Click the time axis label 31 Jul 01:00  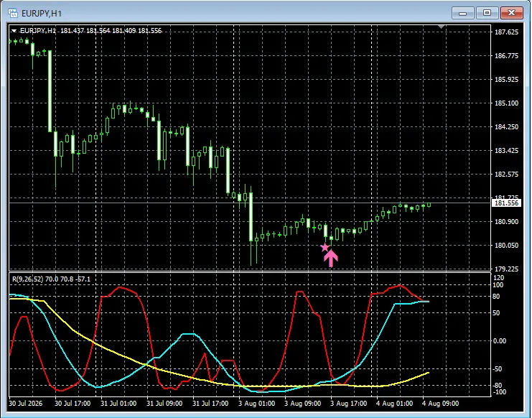point(118,404)
